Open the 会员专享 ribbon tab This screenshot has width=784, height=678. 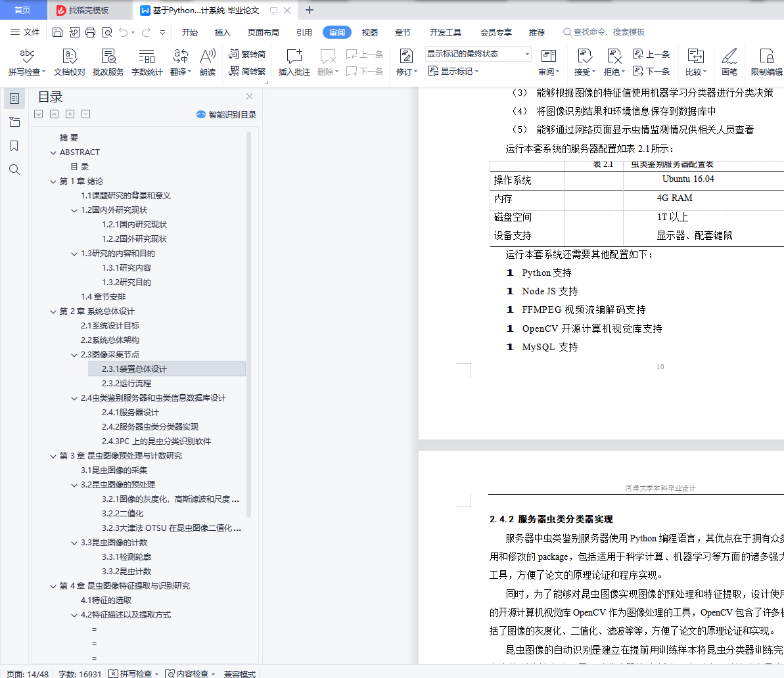[x=496, y=32]
